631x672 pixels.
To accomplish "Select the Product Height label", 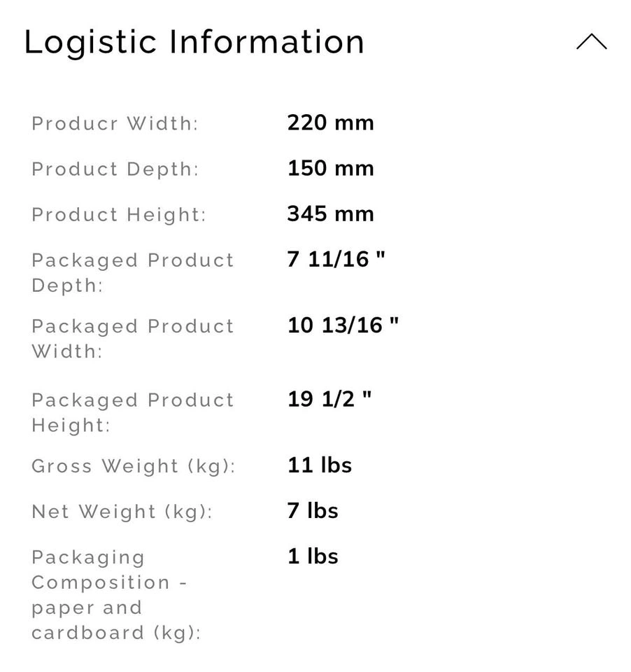I will [119, 215].
